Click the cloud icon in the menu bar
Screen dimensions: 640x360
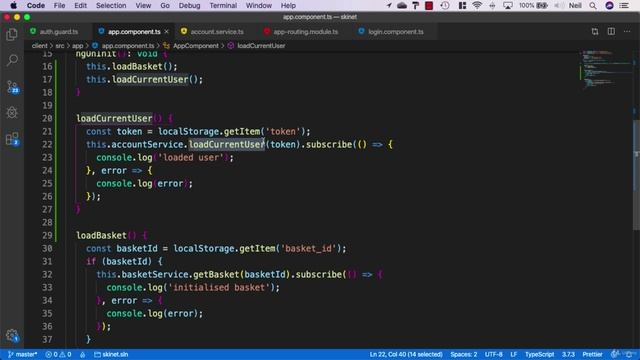pos(402,5)
